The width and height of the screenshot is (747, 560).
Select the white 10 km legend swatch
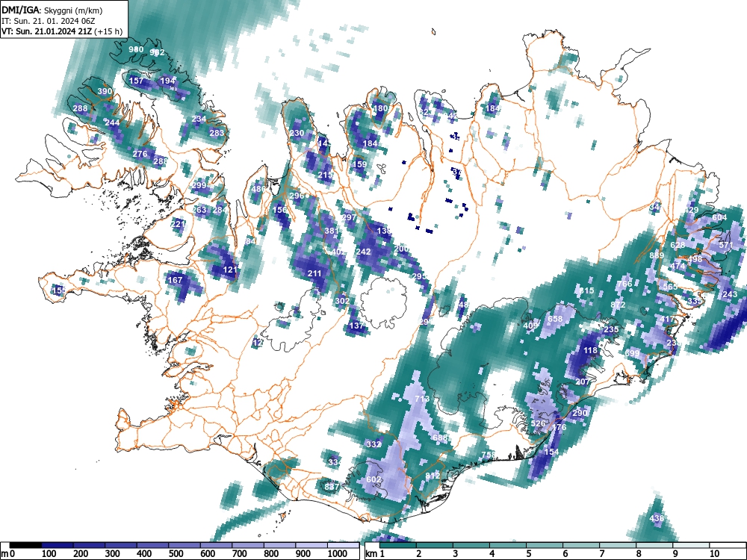click(x=728, y=545)
